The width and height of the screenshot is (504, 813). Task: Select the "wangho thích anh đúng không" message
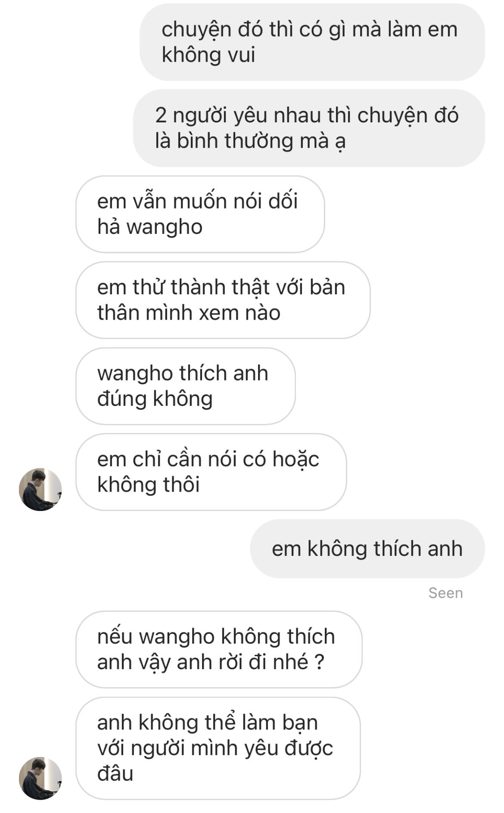click(x=186, y=386)
